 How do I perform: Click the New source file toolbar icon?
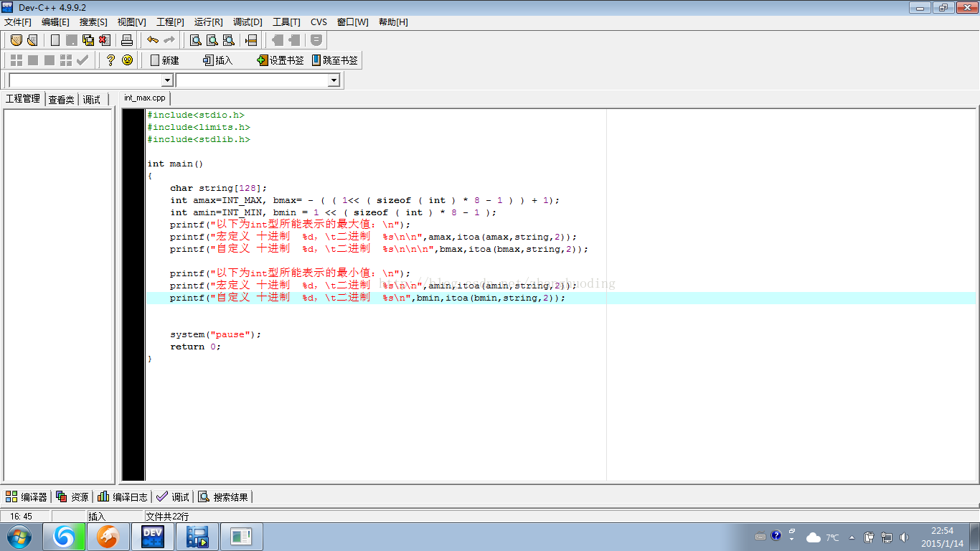[55, 40]
